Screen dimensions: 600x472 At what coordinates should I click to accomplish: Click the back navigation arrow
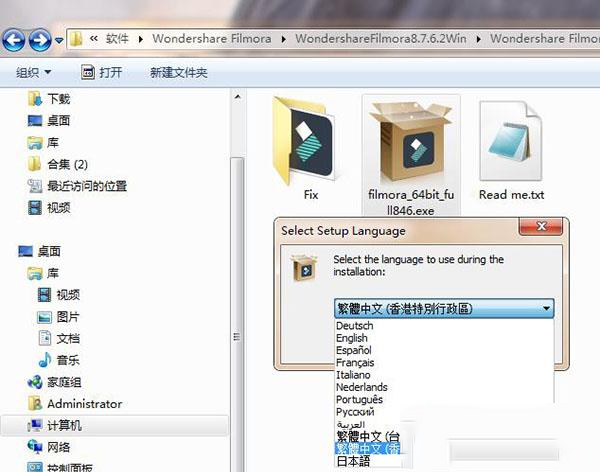pyautogui.click(x=15, y=40)
